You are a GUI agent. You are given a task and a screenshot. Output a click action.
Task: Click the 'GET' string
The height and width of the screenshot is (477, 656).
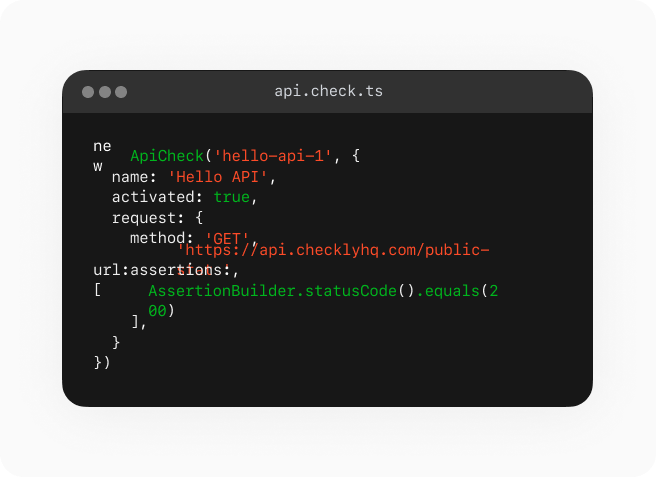click(227, 239)
